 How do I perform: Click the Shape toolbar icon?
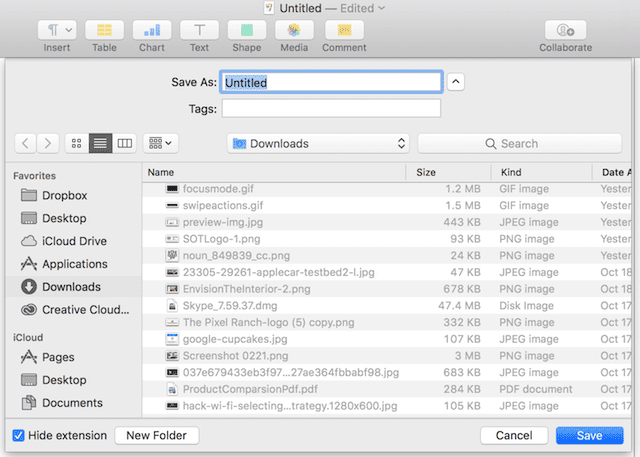coord(247,30)
